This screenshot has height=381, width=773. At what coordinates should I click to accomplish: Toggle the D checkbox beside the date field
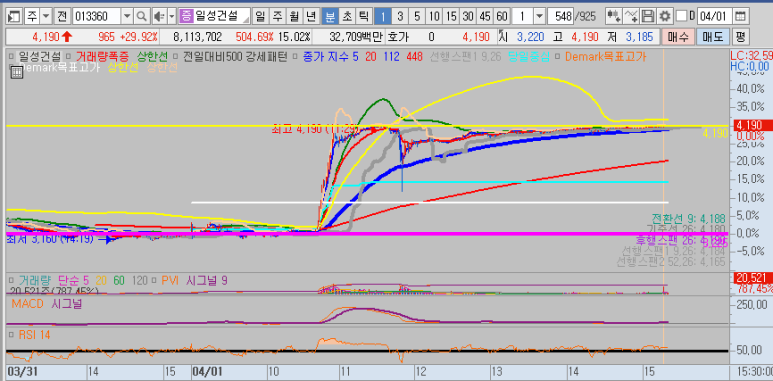(x=681, y=16)
